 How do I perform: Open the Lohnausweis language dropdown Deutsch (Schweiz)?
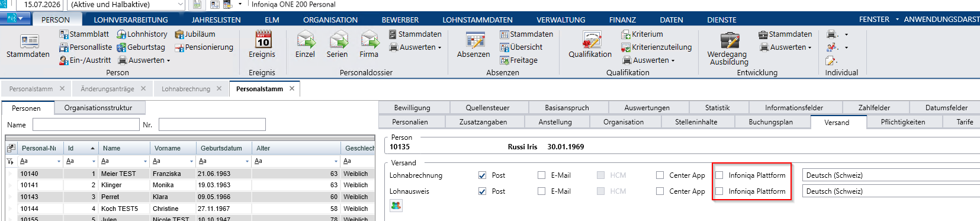891,191
